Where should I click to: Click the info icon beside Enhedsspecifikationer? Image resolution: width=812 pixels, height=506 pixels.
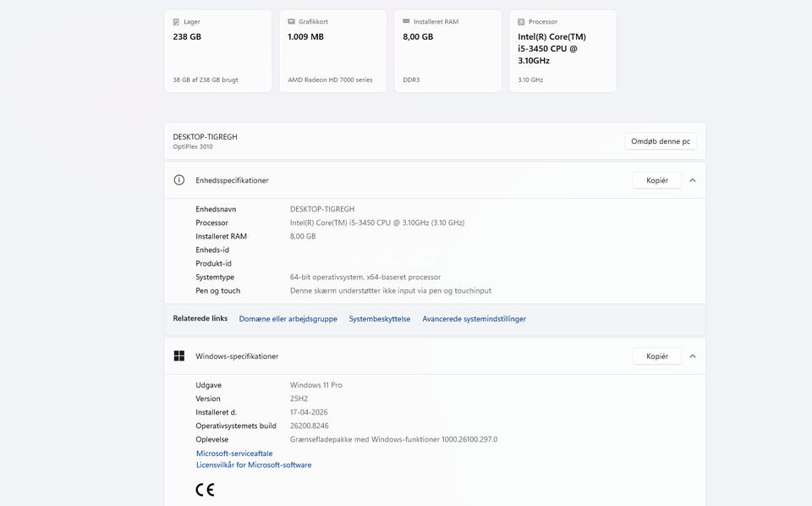coord(179,180)
